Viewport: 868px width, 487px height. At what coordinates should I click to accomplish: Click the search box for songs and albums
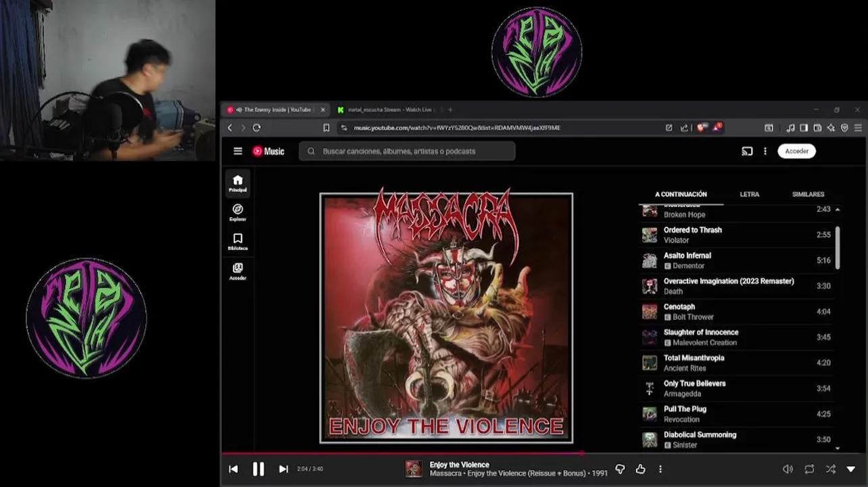(x=407, y=152)
